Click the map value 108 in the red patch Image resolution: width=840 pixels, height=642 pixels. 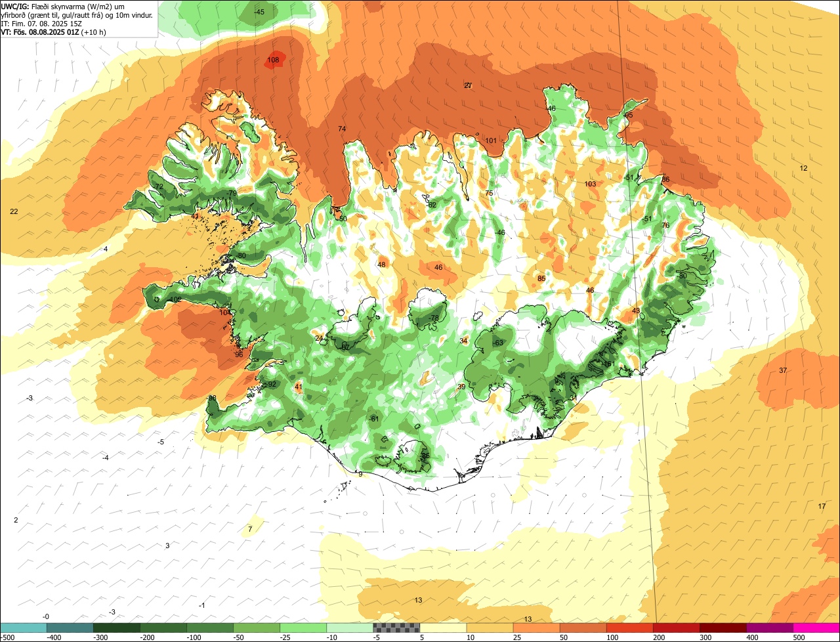tap(273, 60)
